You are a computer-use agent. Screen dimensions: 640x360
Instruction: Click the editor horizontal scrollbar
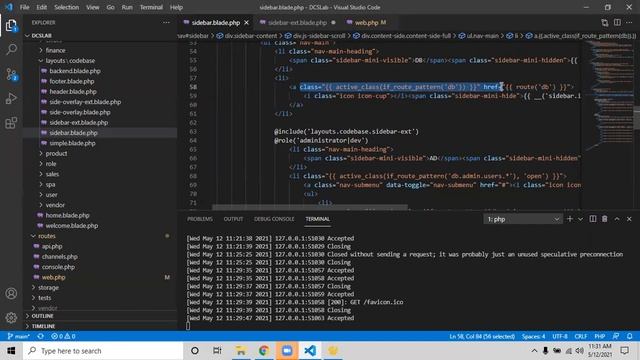click(x=309, y=207)
